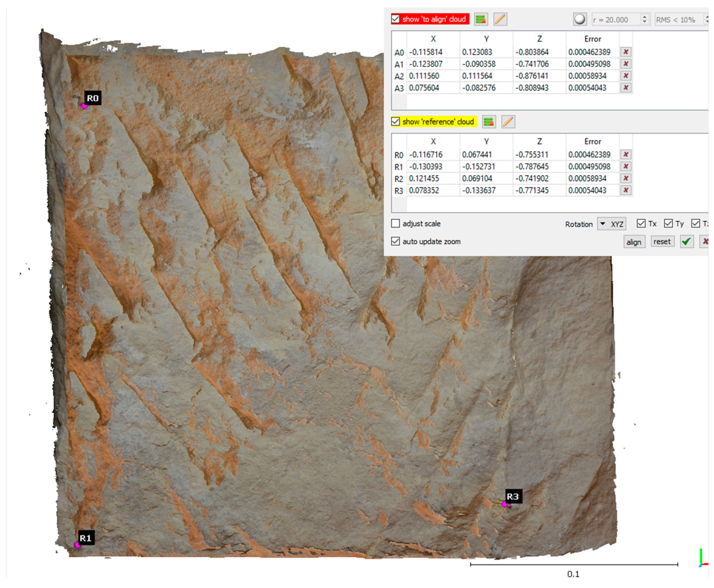Remove reference point R3 via red X
Screen dimensions: 714x588
626,190
